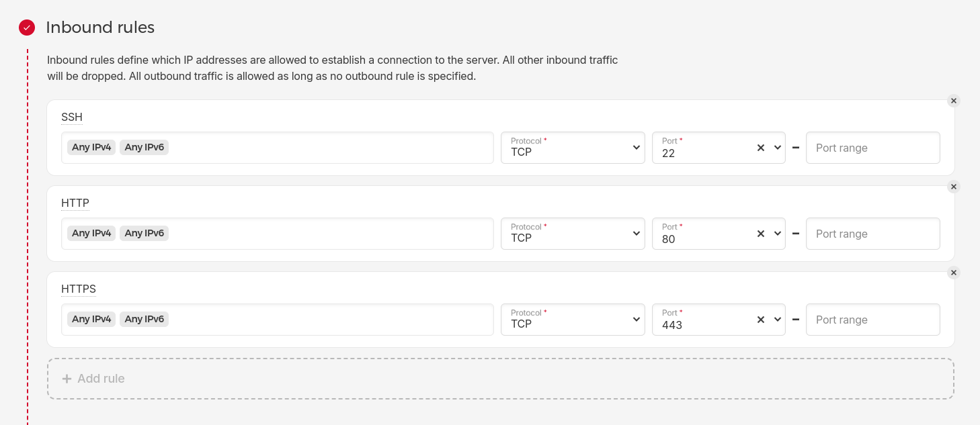The height and width of the screenshot is (425, 980).
Task: Select the Any IPv4 tag in HTTPS rule
Action: [91, 319]
